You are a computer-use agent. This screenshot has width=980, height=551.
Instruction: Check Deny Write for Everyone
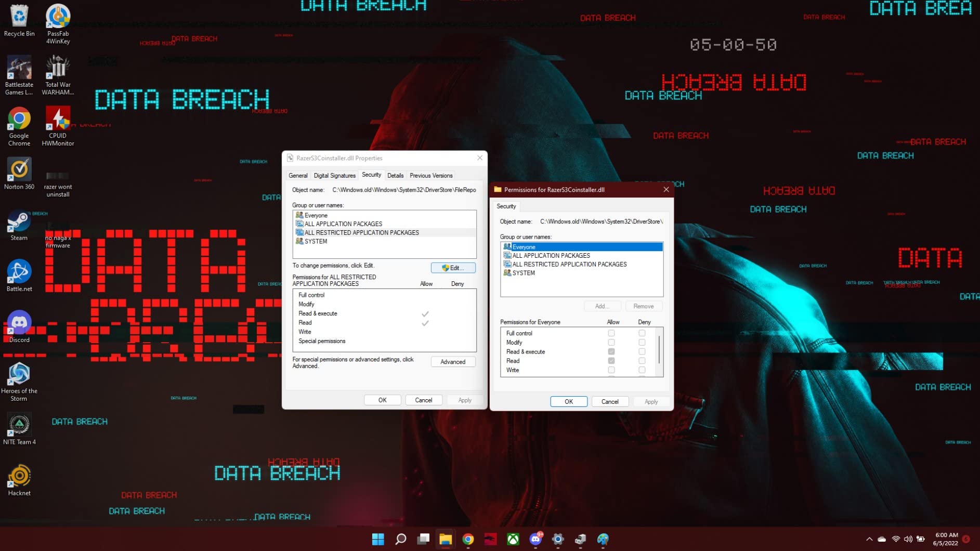coord(642,370)
